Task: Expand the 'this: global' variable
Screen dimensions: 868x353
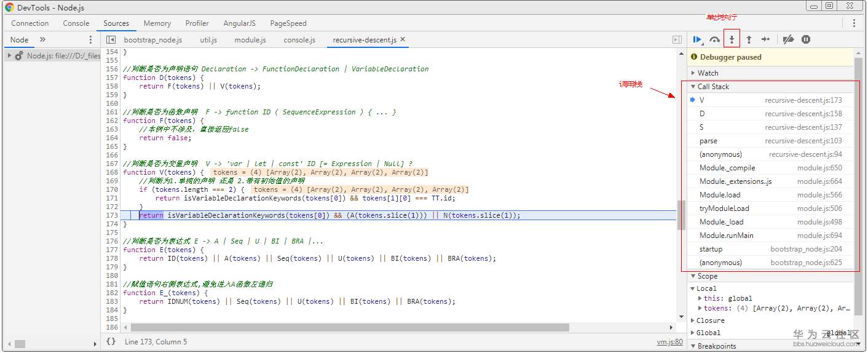Action: 700,298
